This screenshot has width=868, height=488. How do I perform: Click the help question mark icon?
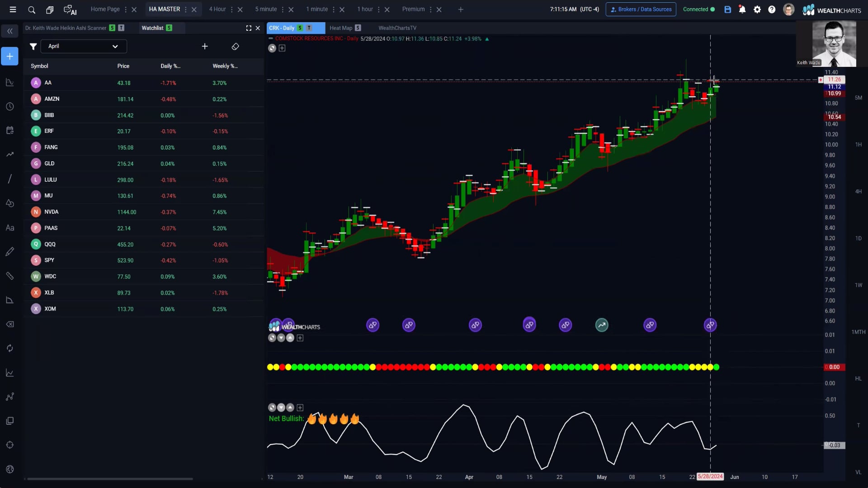772,9
